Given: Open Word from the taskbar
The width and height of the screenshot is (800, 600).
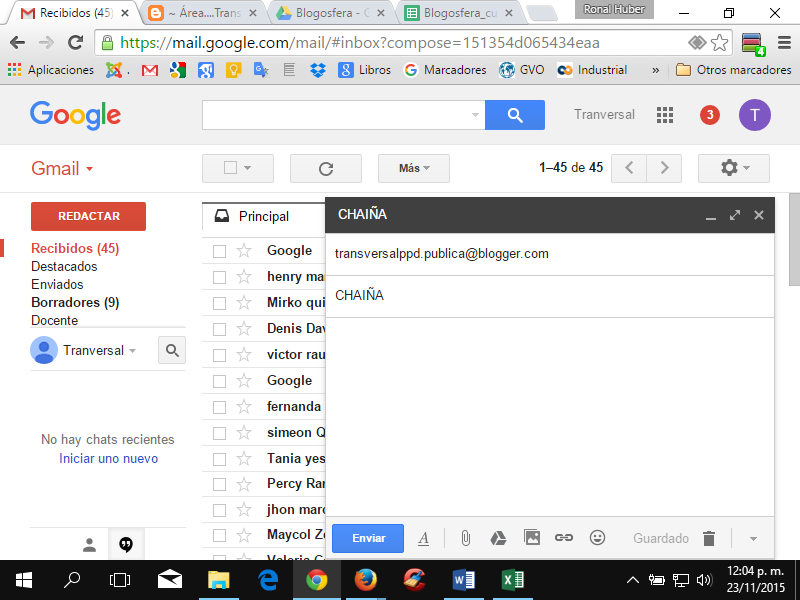Looking at the screenshot, I should 463,580.
